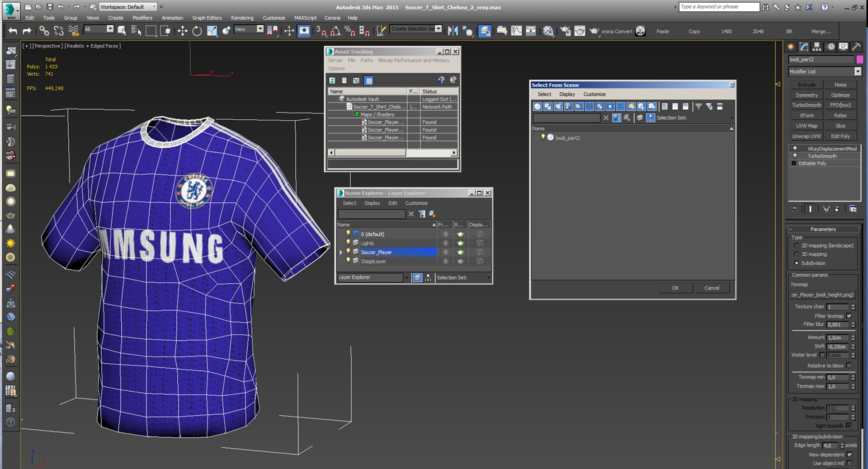The image size is (868, 469).
Task: Open the Create command panel tab
Action: pyautogui.click(x=791, y=47)
